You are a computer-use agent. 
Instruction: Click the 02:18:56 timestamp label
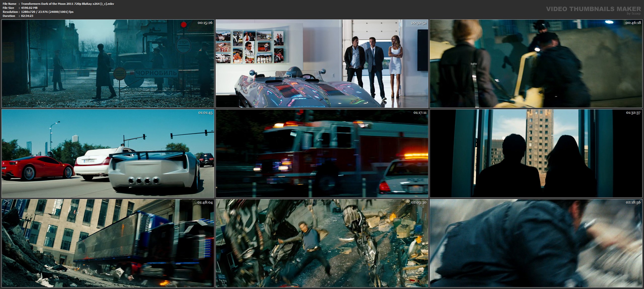633,202
